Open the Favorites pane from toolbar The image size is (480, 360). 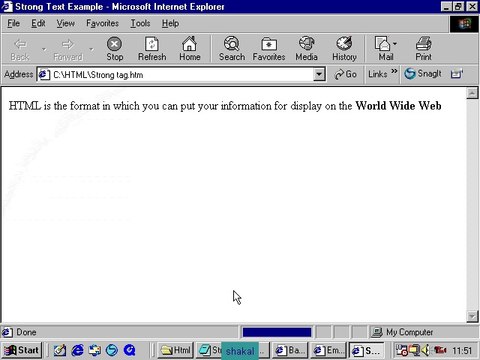click(x=269, y=49)
